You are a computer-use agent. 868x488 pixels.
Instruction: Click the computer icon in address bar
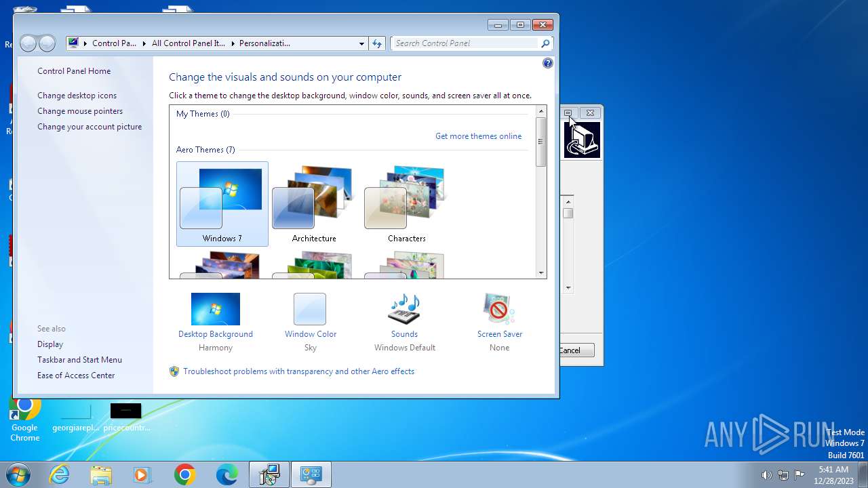tap(73, 43)
